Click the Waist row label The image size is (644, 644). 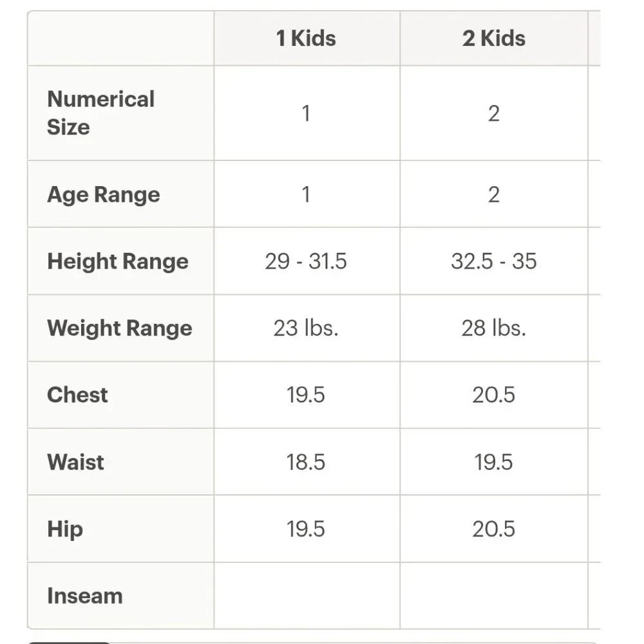pos(75,462)
